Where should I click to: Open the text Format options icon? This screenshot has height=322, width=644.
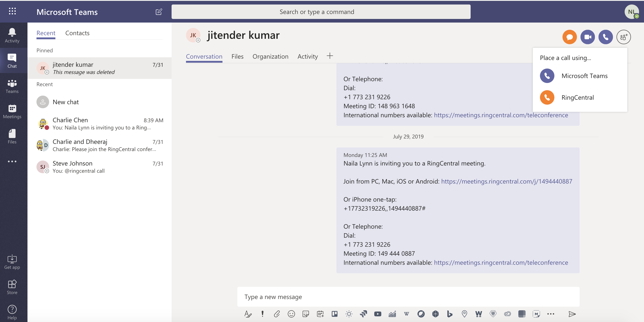[248, 314]
